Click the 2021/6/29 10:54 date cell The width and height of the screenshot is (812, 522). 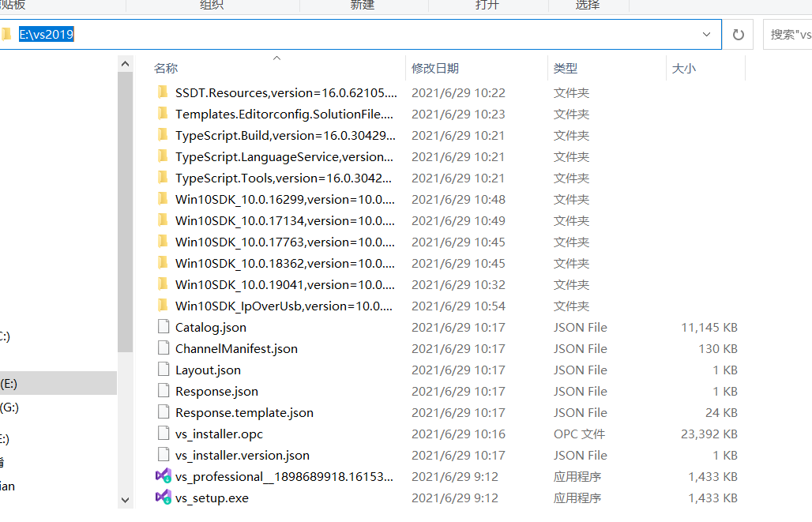coord(458,306)
